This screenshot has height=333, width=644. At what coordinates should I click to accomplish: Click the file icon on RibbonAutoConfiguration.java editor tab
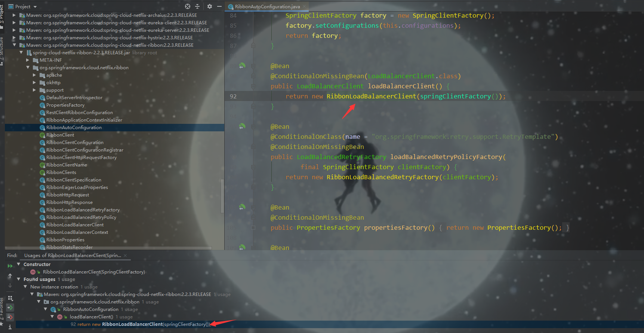(x=231, y=7)
